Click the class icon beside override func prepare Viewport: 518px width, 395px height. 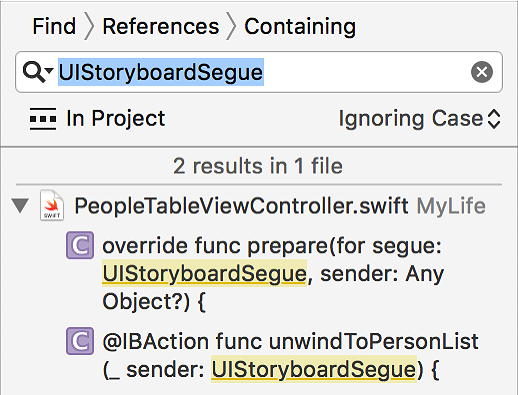click(x=80, y=245)
